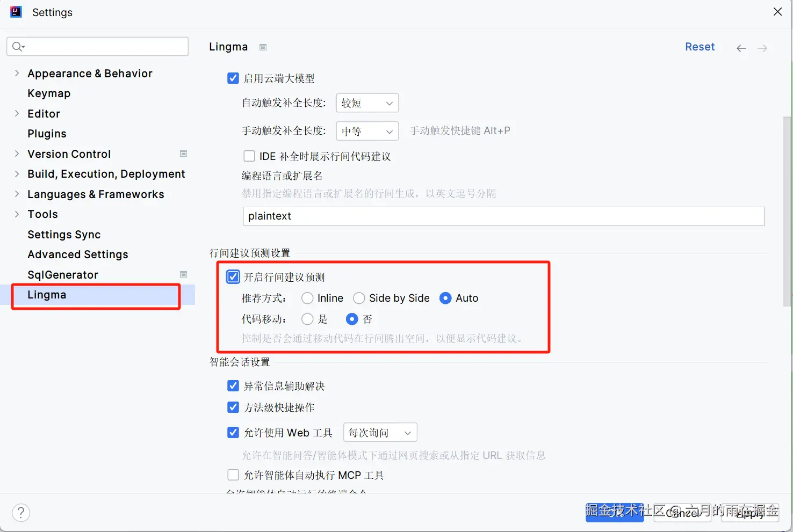Toggle 异常信息辅助解决 checkbox
Image resolution: width=793 pixels, height=532 pixels.
pyautogui.click(x=233, y=386)
